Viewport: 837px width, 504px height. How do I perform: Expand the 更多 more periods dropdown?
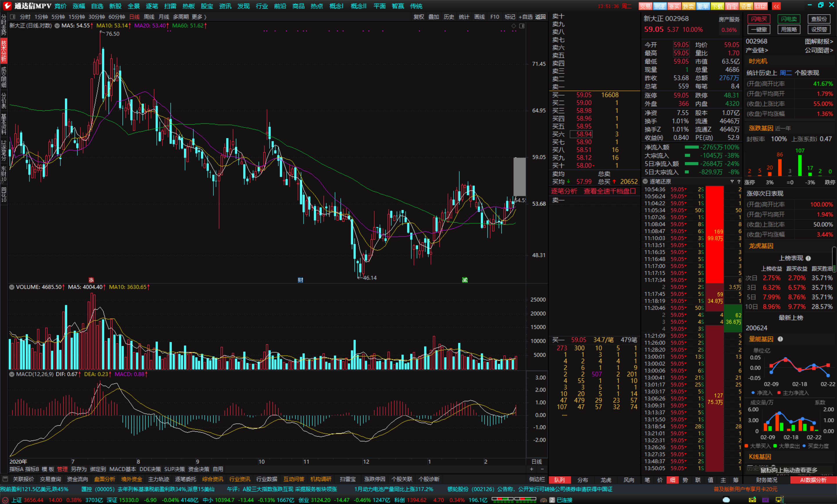[199, 17]
